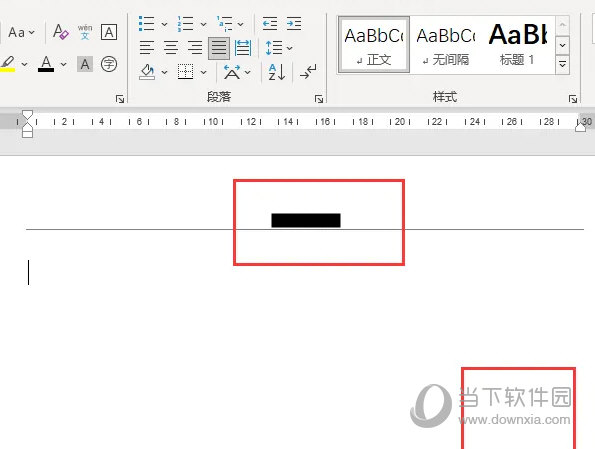
Task: Expand the Change Case (Aa) dropdown
Action: pos(22,32)
